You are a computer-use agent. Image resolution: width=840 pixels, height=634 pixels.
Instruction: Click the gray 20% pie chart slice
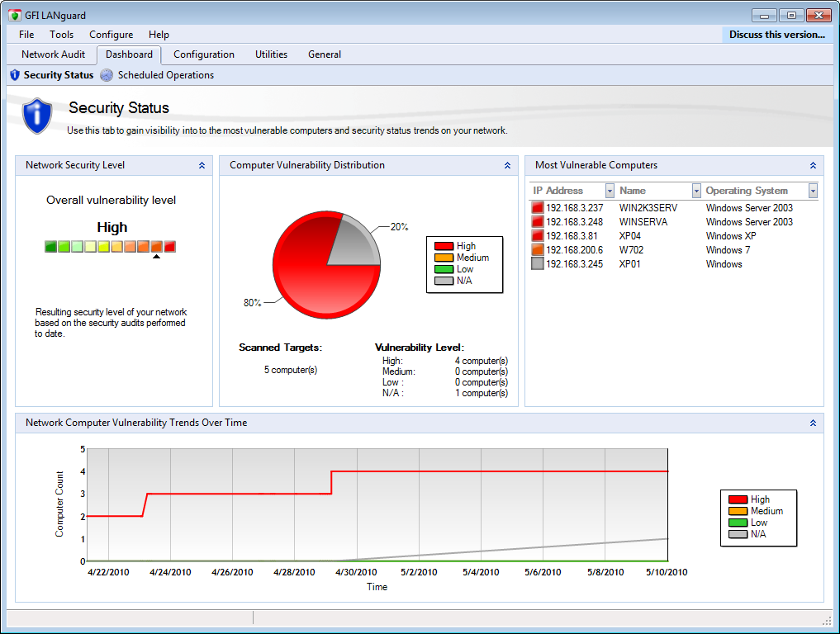point(358,244)
